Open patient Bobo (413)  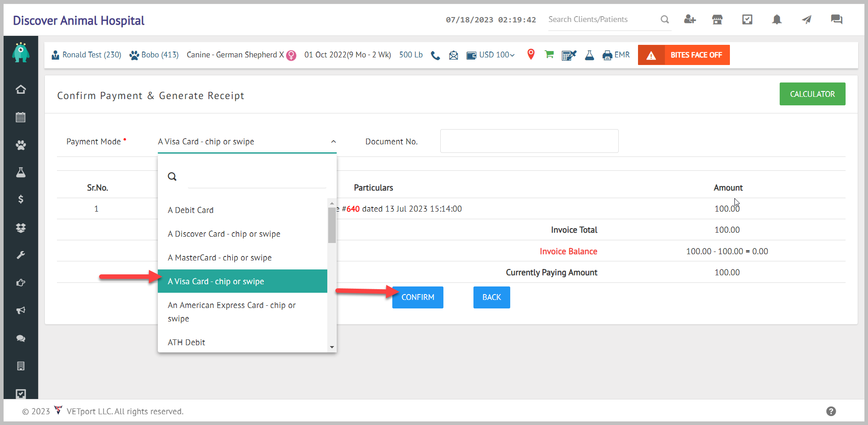(x=154, y=55)
